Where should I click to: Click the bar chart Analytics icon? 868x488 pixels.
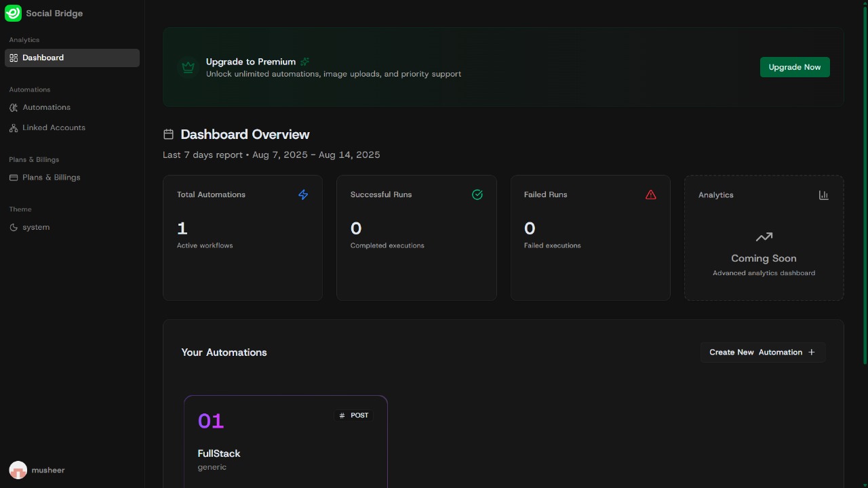tap(823, 195)
